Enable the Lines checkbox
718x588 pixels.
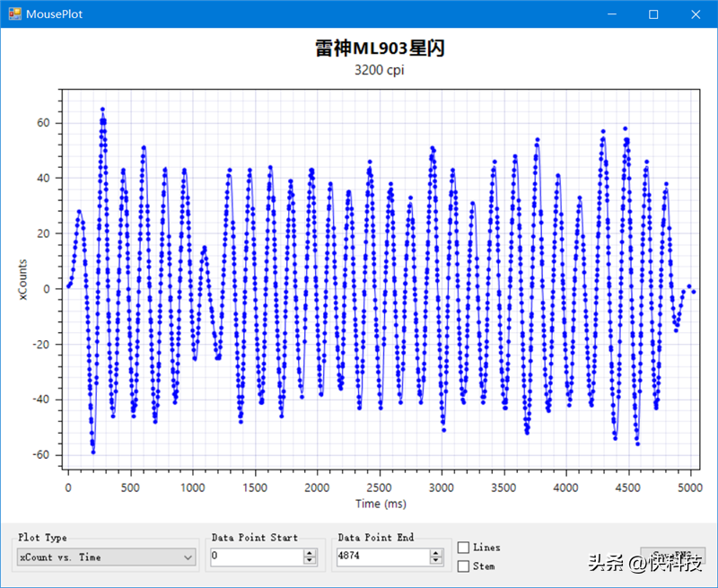click(463, 548)
